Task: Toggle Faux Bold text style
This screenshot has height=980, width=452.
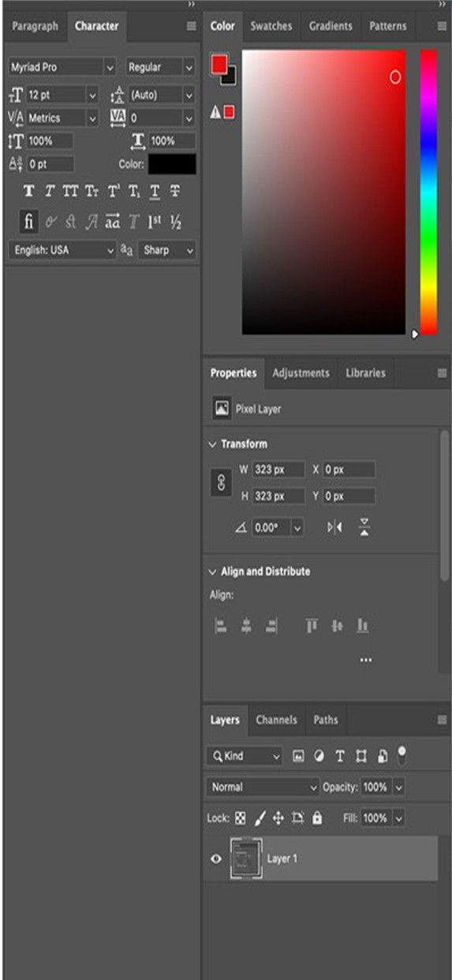Action: [29, 191]
